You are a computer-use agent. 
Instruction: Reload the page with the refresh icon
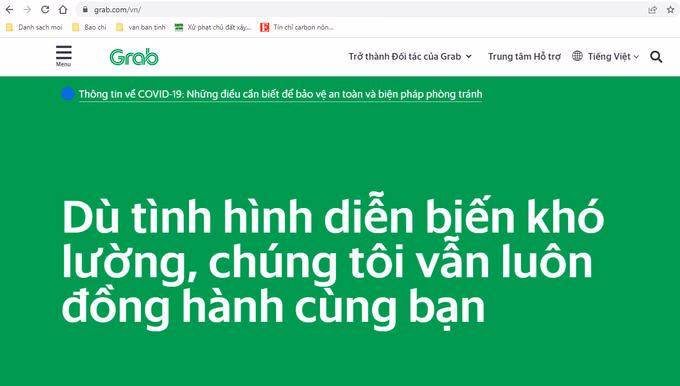click(45, 10)
